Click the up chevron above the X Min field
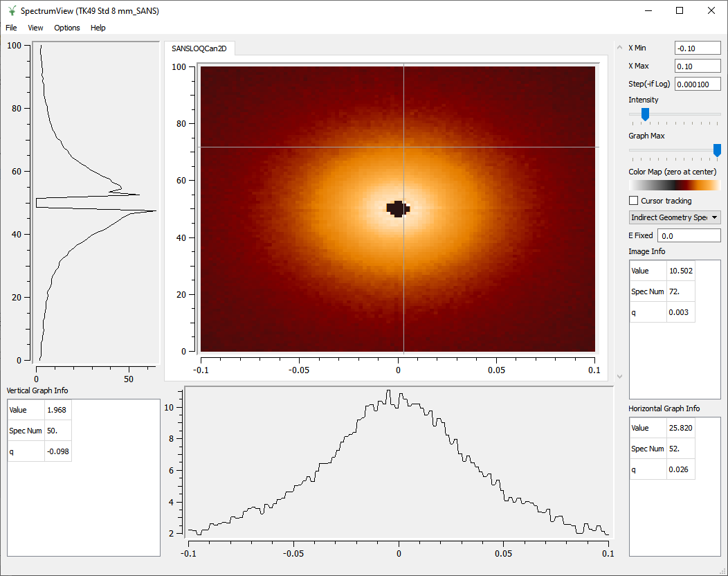The image size is (728, 576). click(619, 46)
